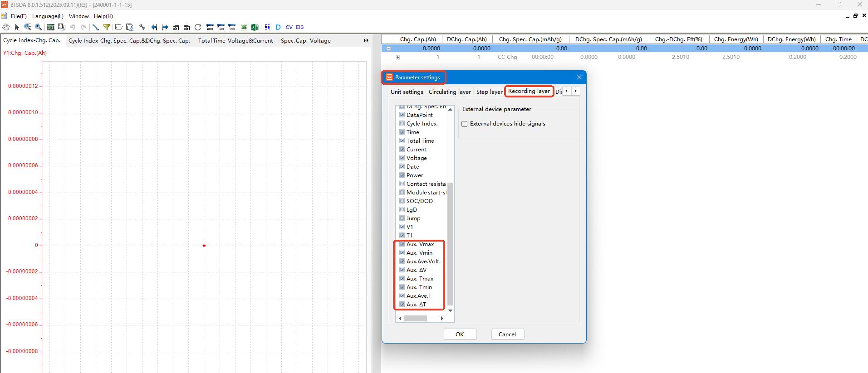Click the green Excel export icon
Viewport: 868px width, 373px height.
click(x=255, y=27)
